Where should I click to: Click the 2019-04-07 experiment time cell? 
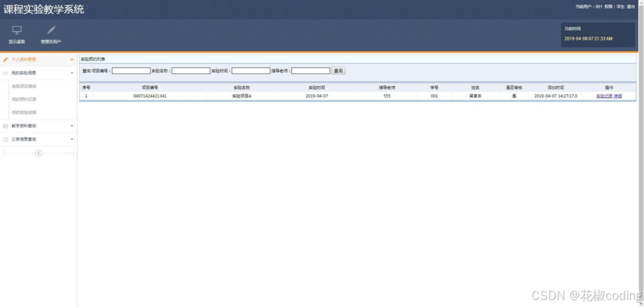tap(317, 96)
